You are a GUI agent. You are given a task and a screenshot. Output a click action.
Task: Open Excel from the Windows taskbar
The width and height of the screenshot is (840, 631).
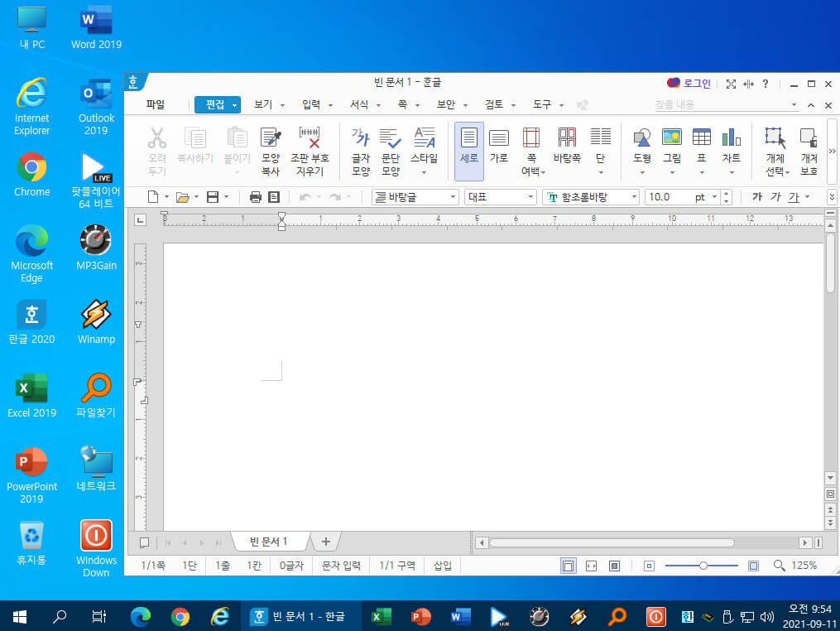[x=382, y=617]
